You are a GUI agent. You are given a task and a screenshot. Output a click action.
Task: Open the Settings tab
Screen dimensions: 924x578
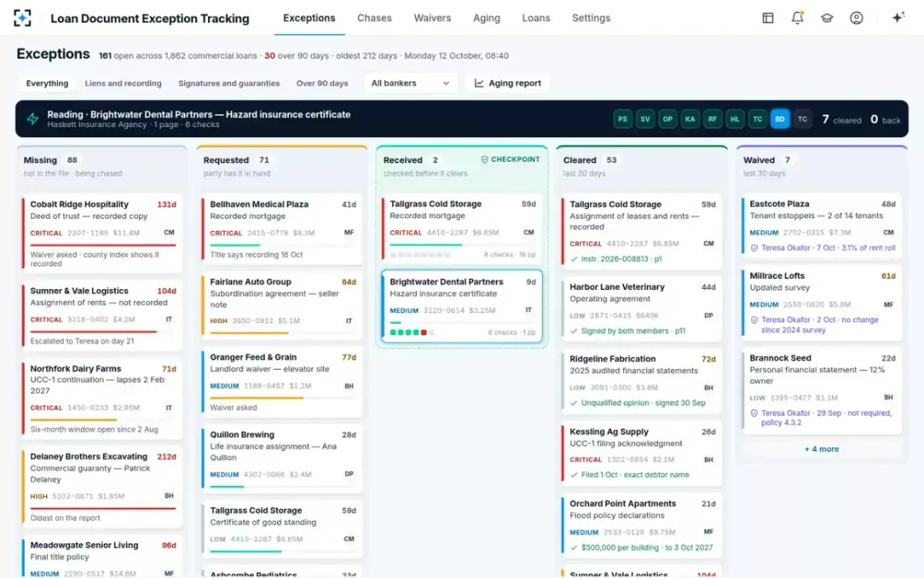[591, 18]
